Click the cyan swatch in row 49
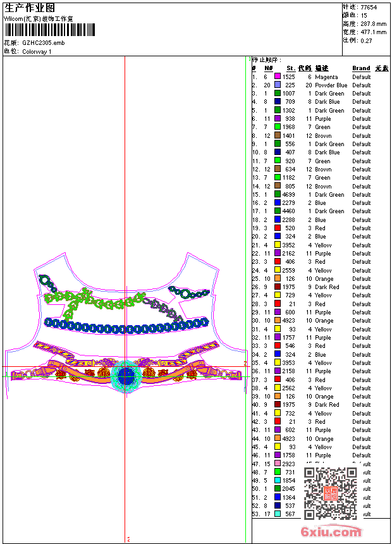 click(278, 480)
